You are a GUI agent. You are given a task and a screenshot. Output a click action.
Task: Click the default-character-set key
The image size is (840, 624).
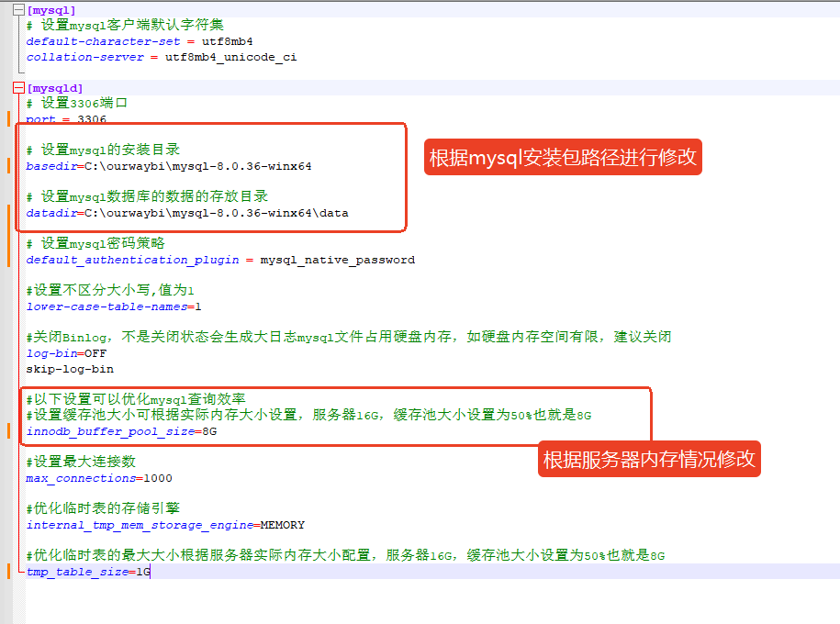[104, 41]
